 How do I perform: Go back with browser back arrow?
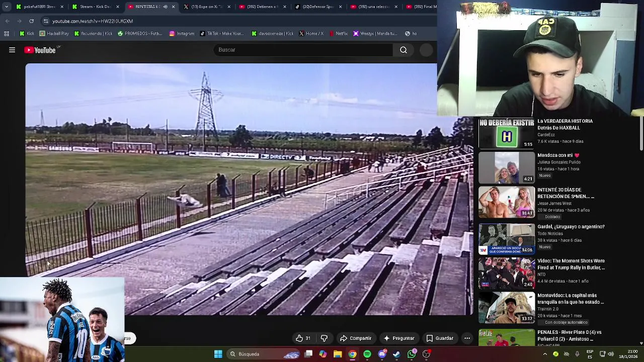7,21
